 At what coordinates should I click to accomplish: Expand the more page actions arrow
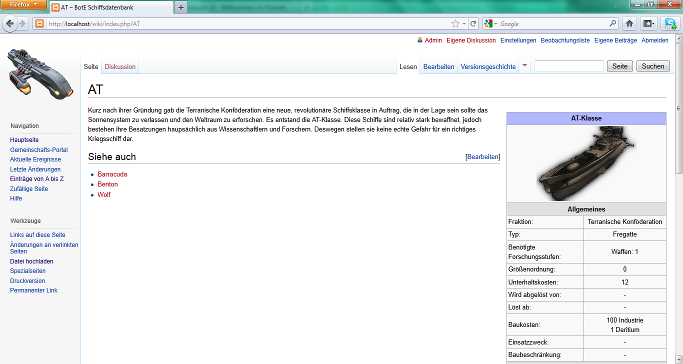(x=524, y=66)
